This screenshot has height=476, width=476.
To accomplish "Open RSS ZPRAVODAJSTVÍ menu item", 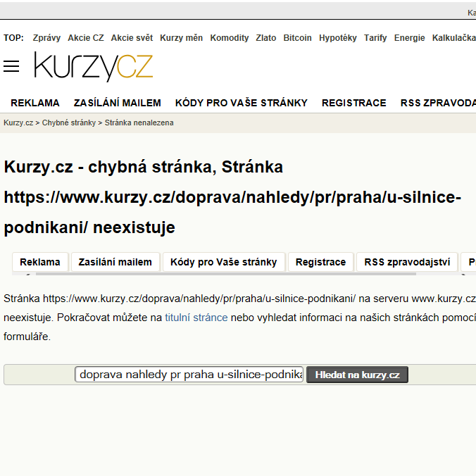I will point(438,103).
